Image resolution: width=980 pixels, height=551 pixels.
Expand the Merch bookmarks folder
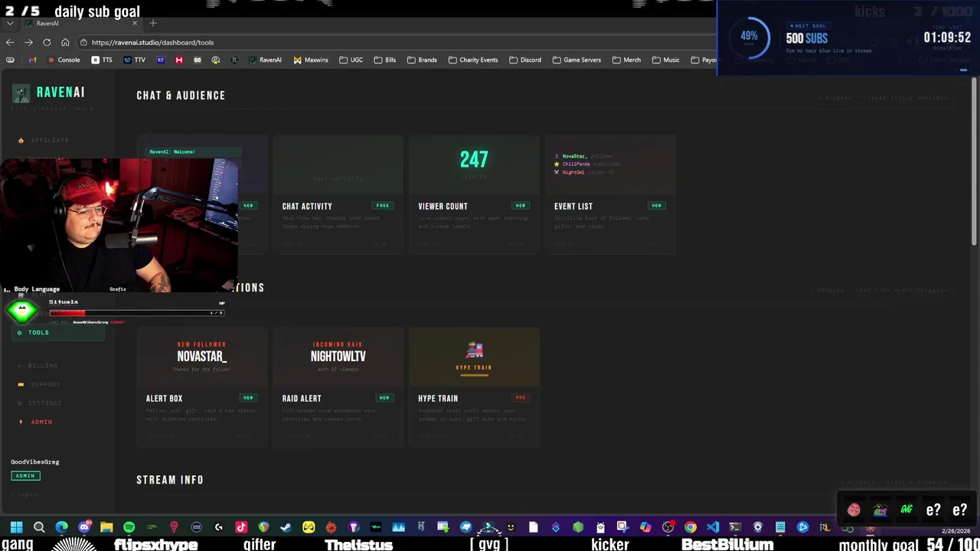coord(626,60)
